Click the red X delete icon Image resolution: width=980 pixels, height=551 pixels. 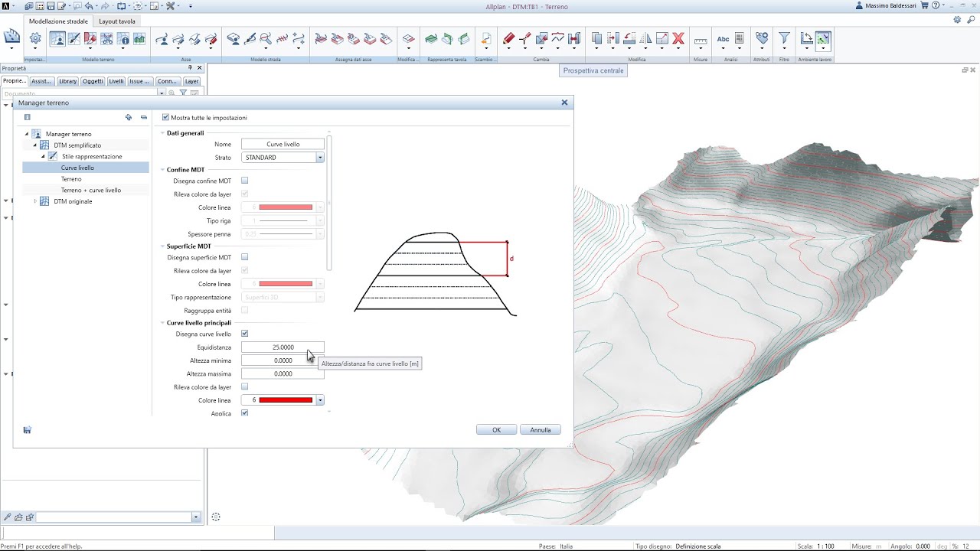678,39
